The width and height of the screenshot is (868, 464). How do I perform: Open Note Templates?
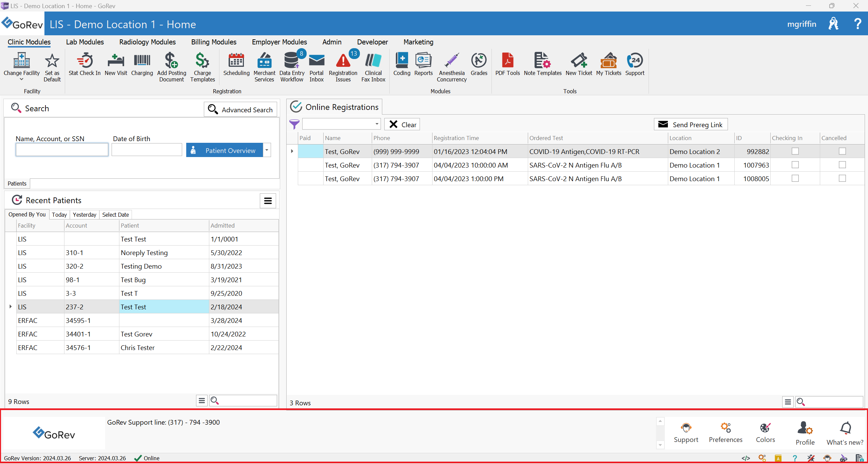click(542, 64)
